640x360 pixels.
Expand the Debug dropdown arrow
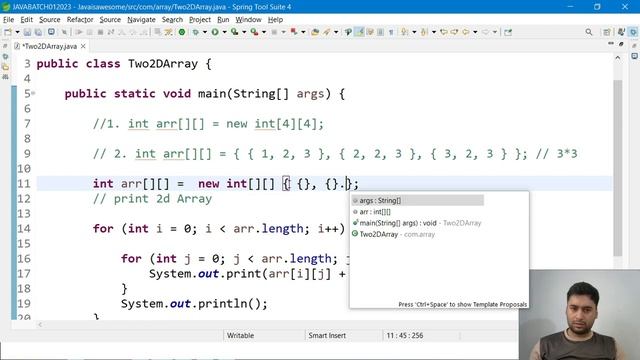tap(205, 32)
